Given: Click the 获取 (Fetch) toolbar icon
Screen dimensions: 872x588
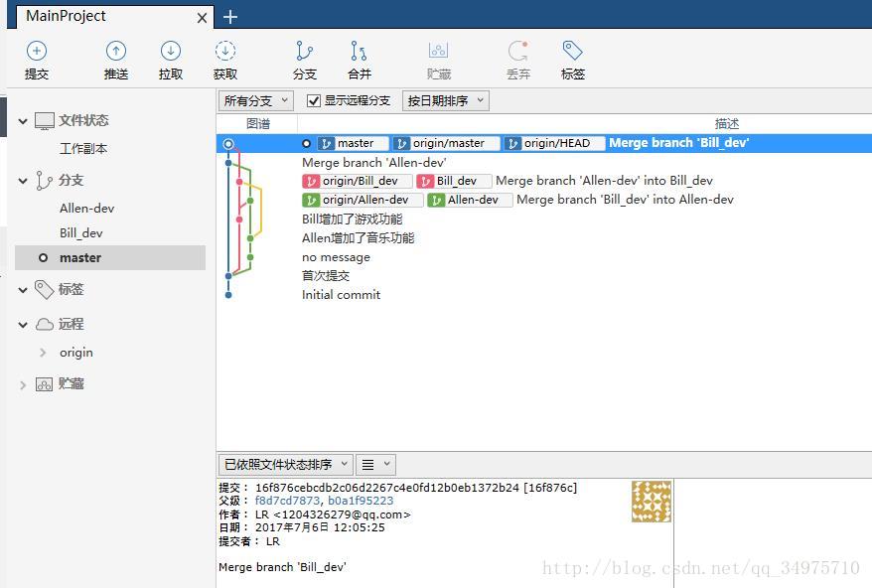Looking at the screenshot, I should coord(225,57).
